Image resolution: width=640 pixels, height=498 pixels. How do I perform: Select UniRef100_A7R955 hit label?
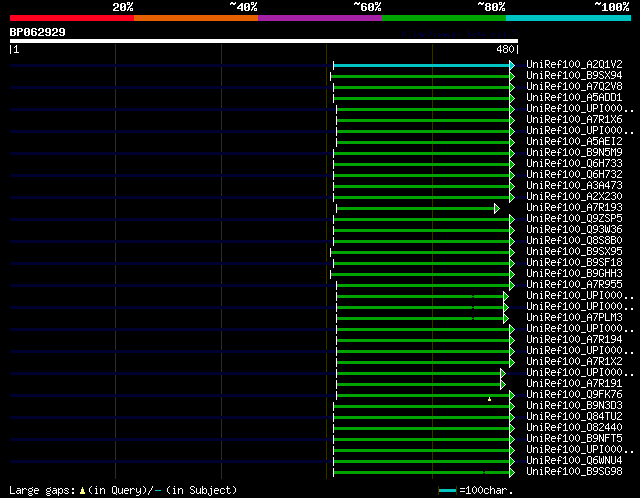point(574,285)
